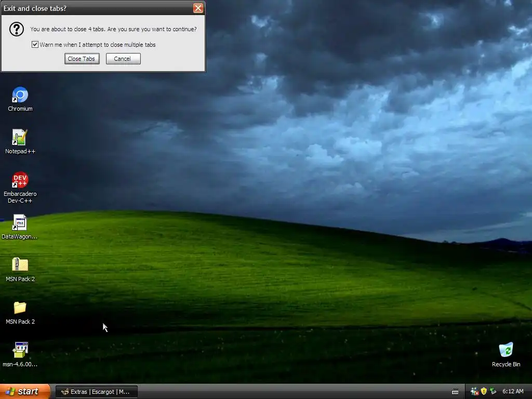Click the green arrow tray icon beside the clock
Image resolution: width=532 pixels, height=399 pixels.
(493, 392)
